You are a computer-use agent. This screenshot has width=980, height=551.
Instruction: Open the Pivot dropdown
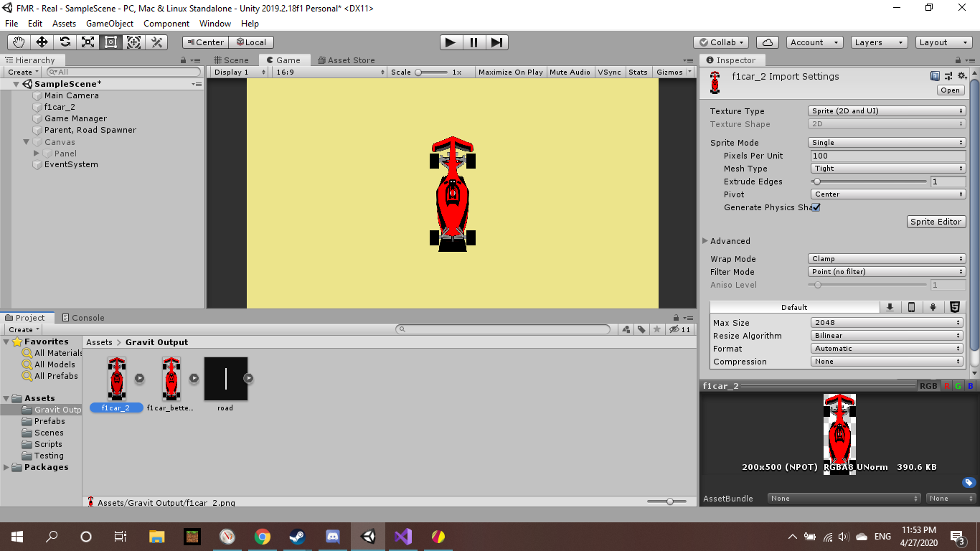888,194
